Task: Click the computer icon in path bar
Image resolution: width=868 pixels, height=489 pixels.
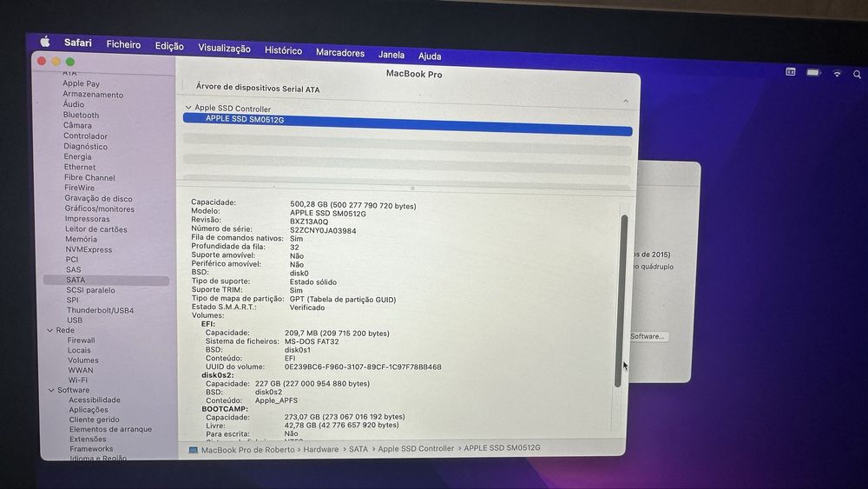Action: point(194,450)
